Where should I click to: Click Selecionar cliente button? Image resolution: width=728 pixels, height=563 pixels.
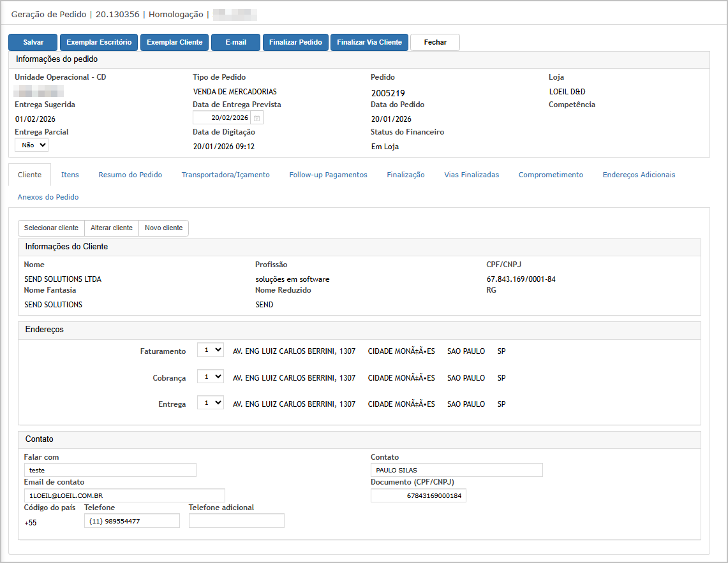(x=51, y=228)
